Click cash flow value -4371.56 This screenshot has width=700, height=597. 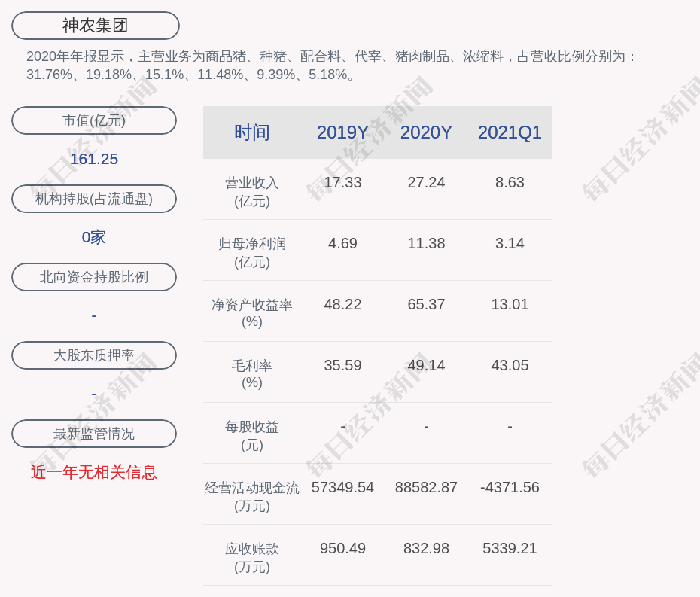pos(510,487)
